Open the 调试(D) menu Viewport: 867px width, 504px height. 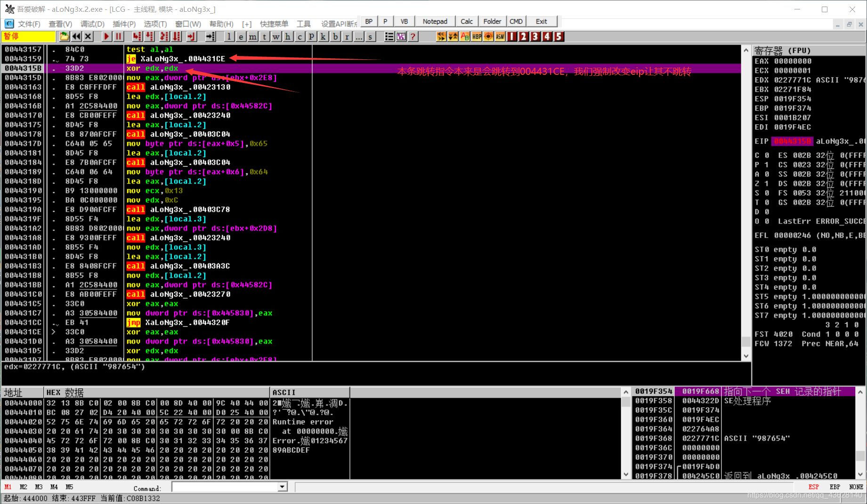pos(92,24)
